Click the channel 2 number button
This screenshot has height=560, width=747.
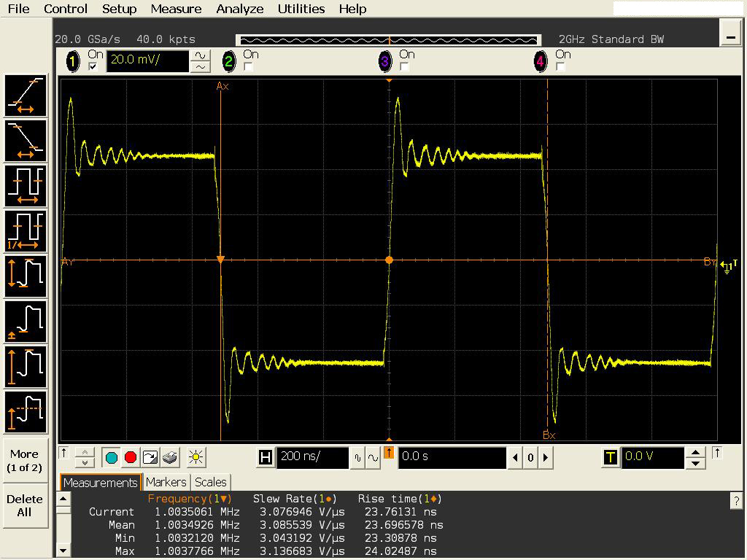pos(228,61)
